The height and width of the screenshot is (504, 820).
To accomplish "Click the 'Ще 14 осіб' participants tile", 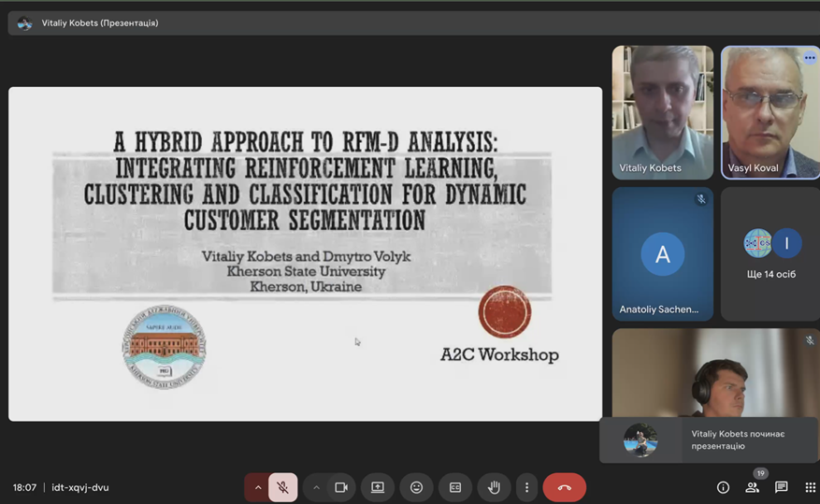I will (x=770, y=253).
